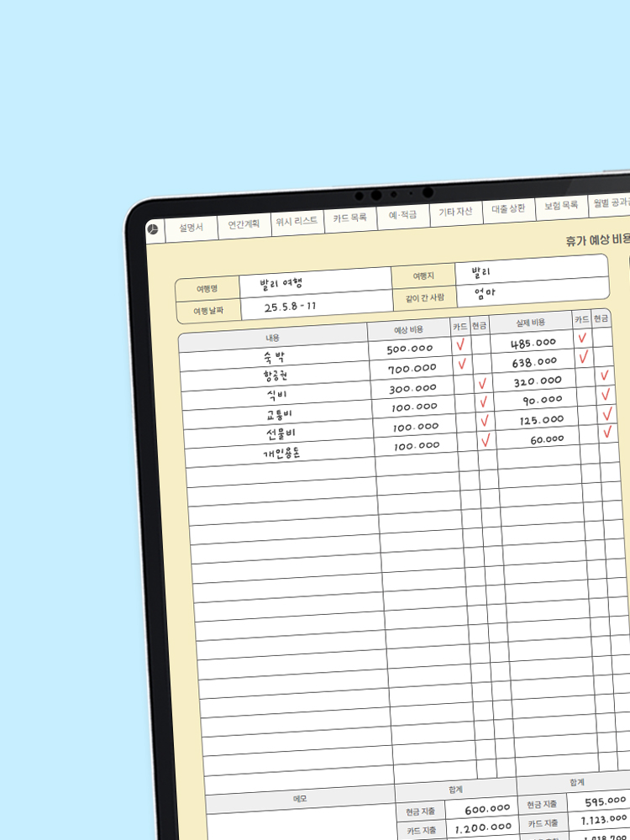Select the actual cost cell 638.000
Image resolution: width=630 pixels, height=840 pixels.
click(x=534, y=362)
